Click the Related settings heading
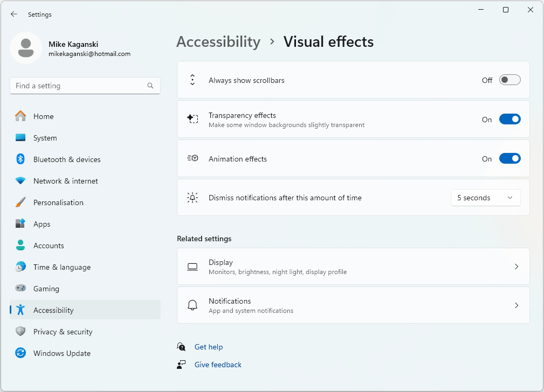The width and height of the screenshot is (544, 392). (204, 239)
